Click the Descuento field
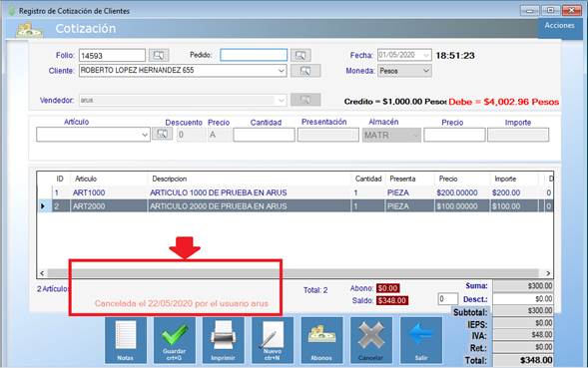The height and width of the screenshot is (368, 588). point(191,135)
